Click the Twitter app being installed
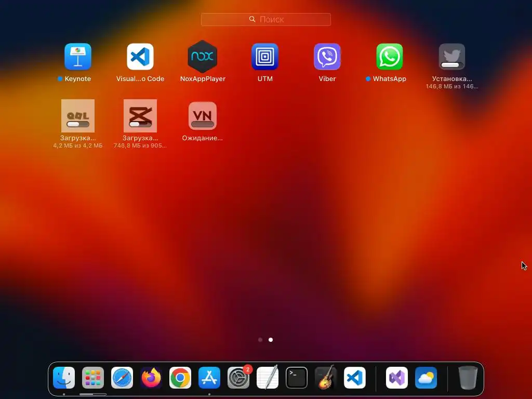 (452, 56)
